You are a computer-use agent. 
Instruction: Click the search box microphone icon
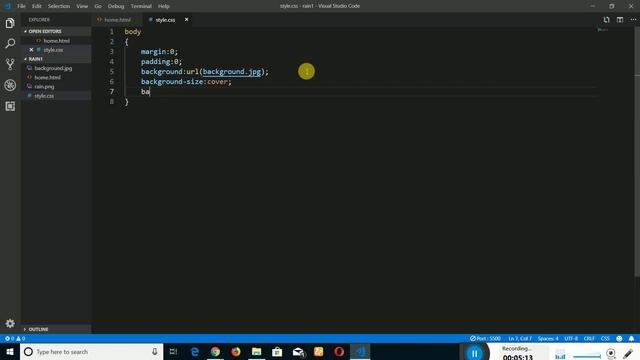pyautogui.click(x=155, y=351)
